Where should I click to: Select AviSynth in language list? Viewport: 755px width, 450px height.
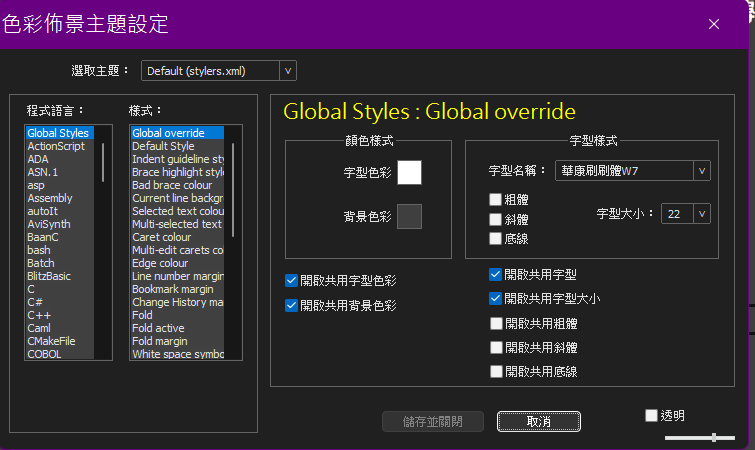(x=60, y=224)
